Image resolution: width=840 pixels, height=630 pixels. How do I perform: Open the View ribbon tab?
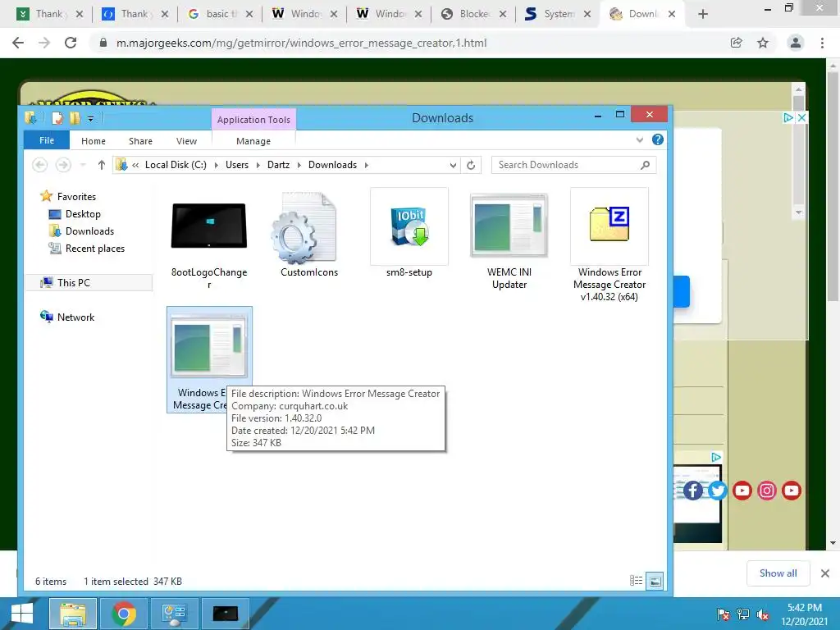click(x=186, y=141)
